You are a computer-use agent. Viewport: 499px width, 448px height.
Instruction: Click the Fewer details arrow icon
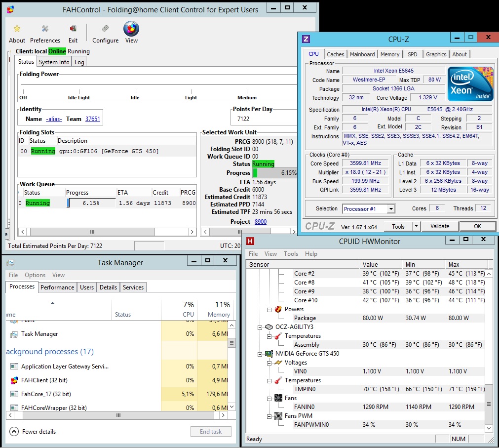pos(14,431)
